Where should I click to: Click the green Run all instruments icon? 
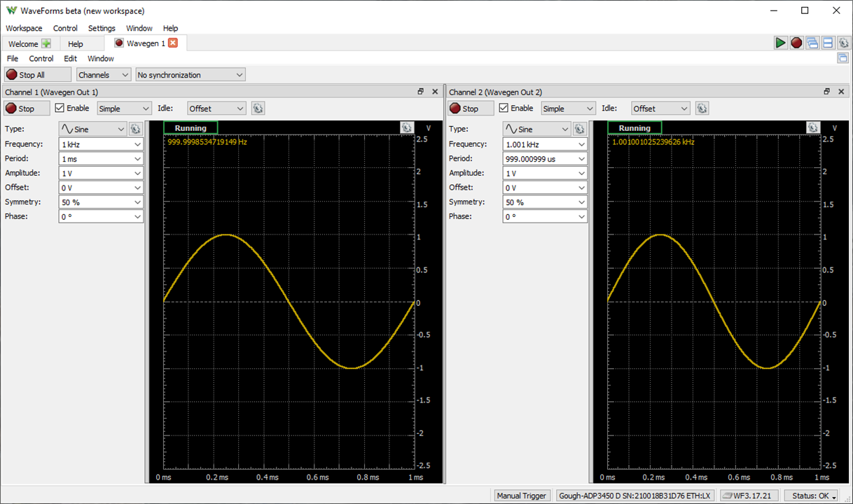click(x=780, y=43)
